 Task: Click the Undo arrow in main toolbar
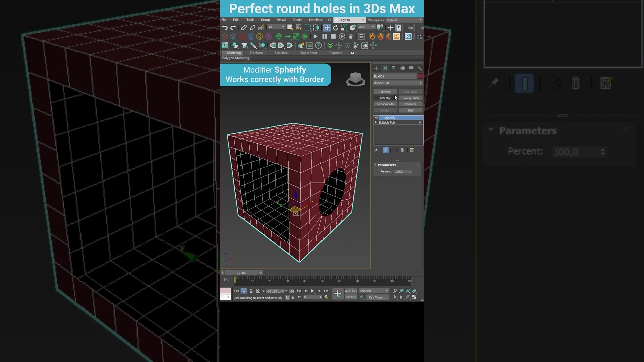click(225, 27)
